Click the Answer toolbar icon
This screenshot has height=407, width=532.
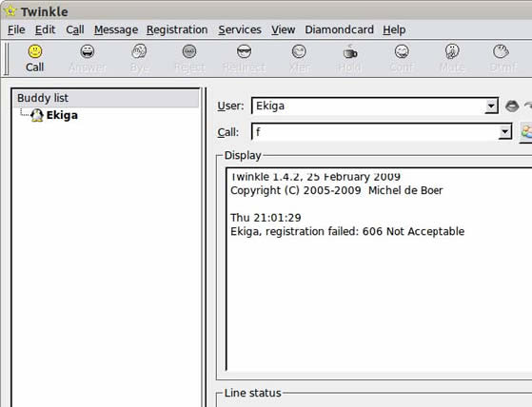point(88,51)
